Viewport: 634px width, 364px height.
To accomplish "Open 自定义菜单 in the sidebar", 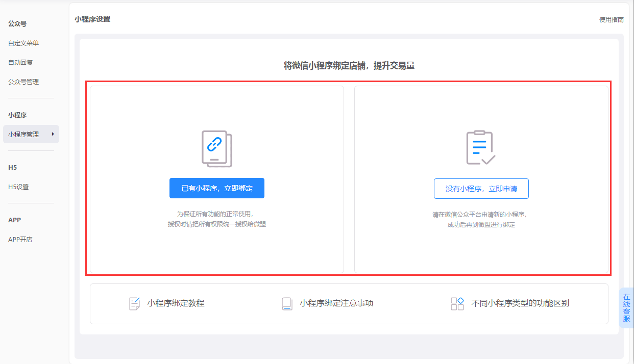I will [23, 43].
